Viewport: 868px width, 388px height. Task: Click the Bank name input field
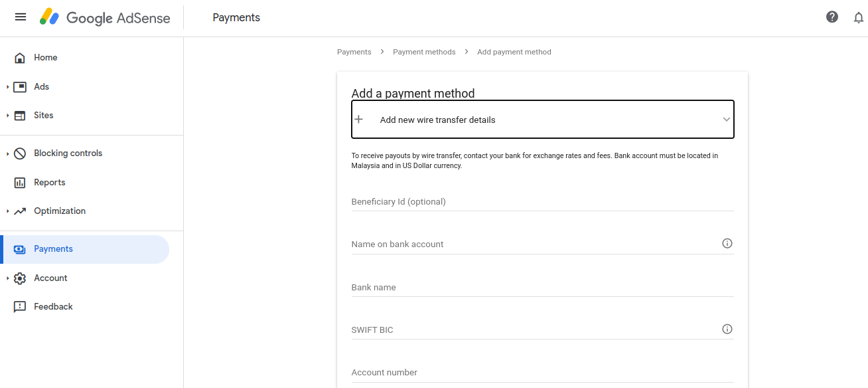(542, 288)
